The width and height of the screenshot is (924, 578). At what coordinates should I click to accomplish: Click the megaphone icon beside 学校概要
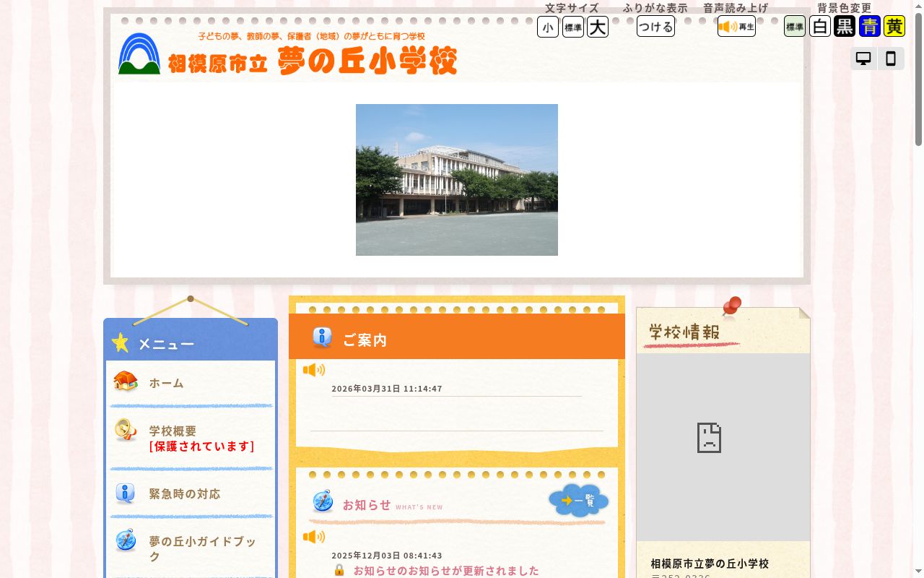click(x=126, y=431)
